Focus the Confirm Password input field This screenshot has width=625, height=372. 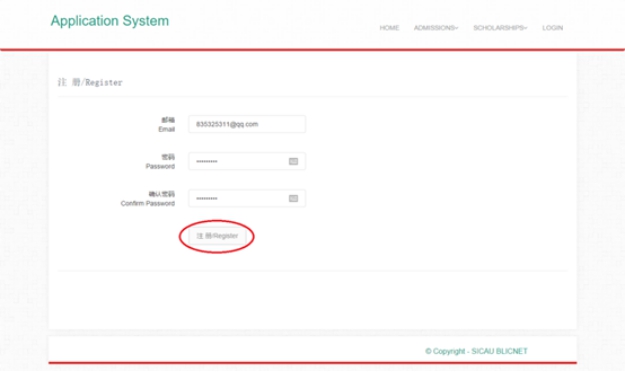pyautogui.click(x=247, y=199)
